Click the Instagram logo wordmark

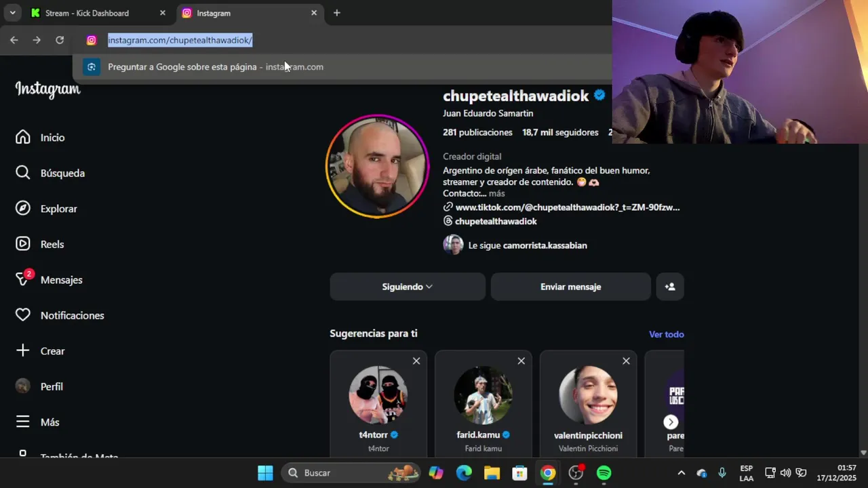point(47,89)
